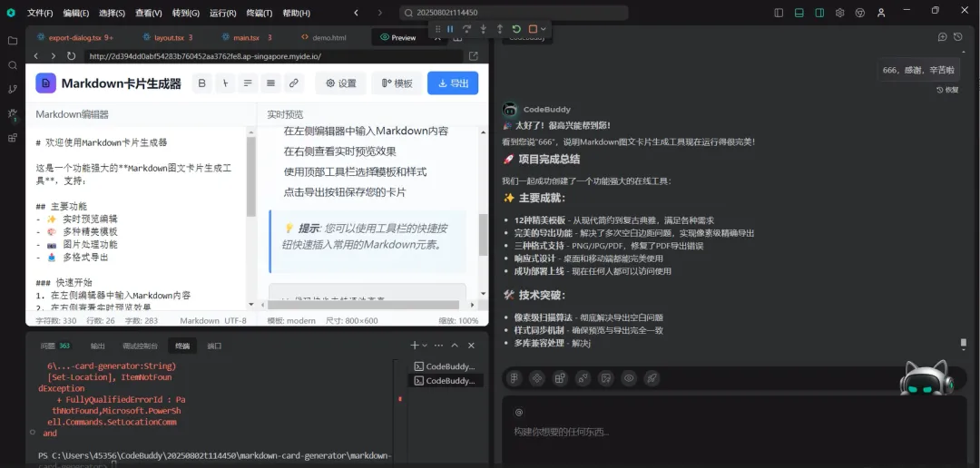The image size is (980, 468).
Task: Open the Search icon in activity bar
Action: [13, 65]
